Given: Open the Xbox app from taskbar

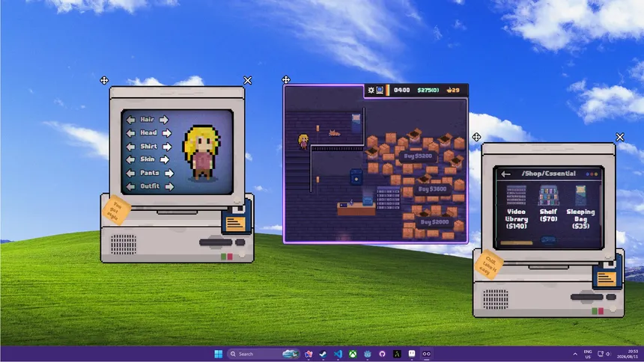Looking at the screenshot, I should 353,354.
